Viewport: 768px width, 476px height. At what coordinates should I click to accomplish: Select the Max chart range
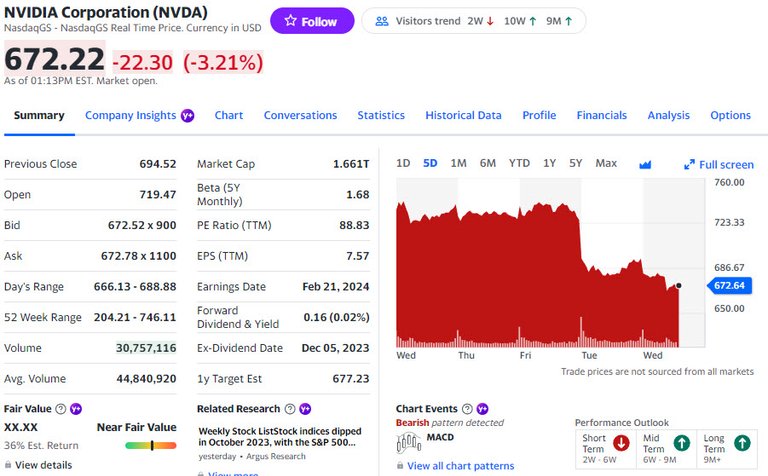pyautogui.click(x=606, y=163)
